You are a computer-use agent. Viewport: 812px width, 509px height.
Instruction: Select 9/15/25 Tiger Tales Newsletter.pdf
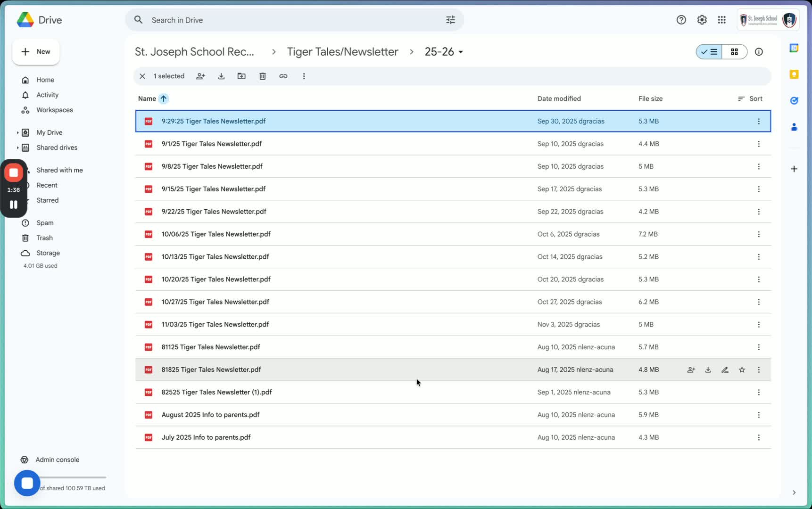453,189
